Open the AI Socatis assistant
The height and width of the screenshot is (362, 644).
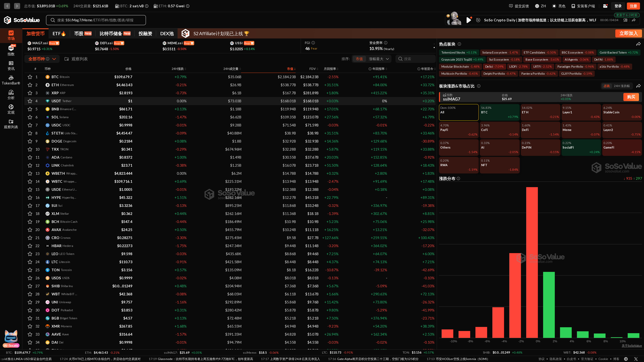click(x=11, y=339)
